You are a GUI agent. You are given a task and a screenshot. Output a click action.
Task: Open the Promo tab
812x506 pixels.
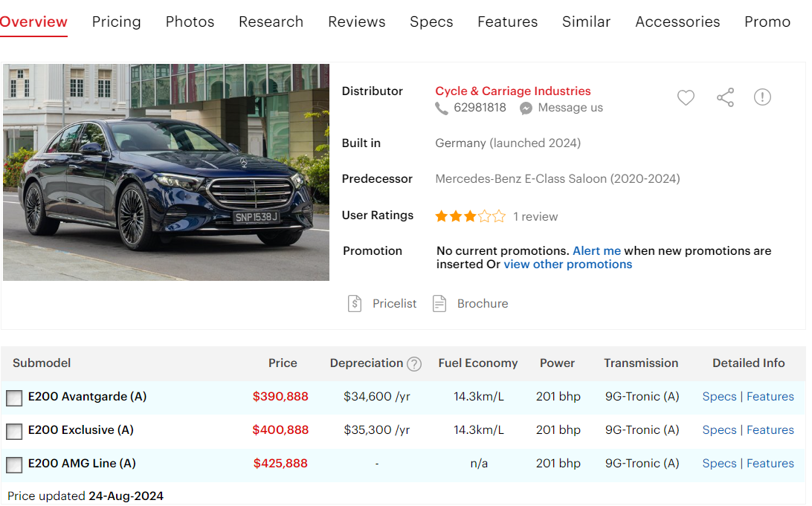coord(767,22)
